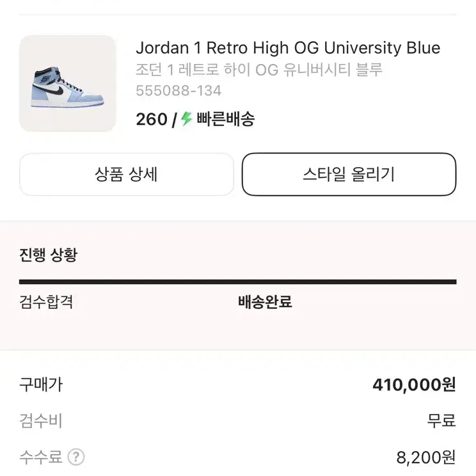Tap the 410,000원 purchase price
The width and height of the screenshot is (476, 476).
click(414, 385)
